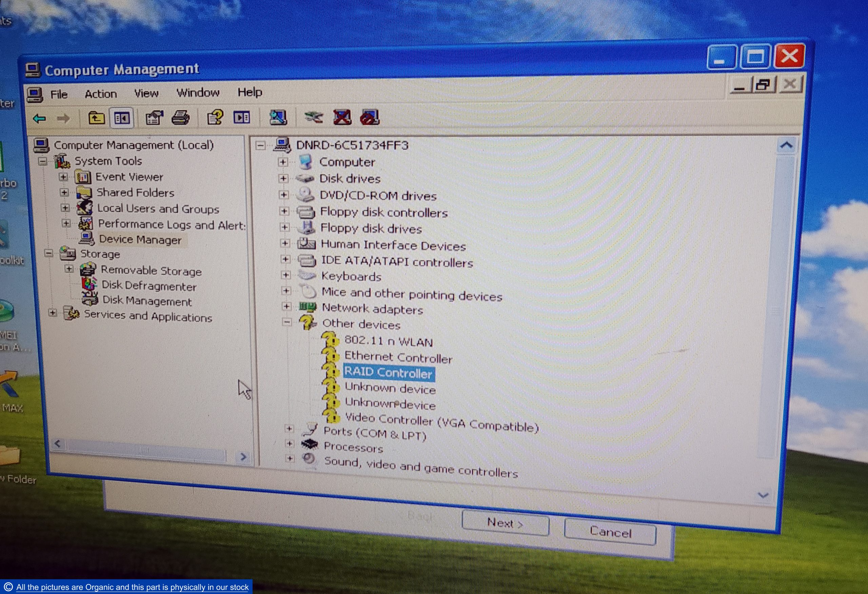Expand the Network adapters node
Screen dimensions: 868x594
287,306
